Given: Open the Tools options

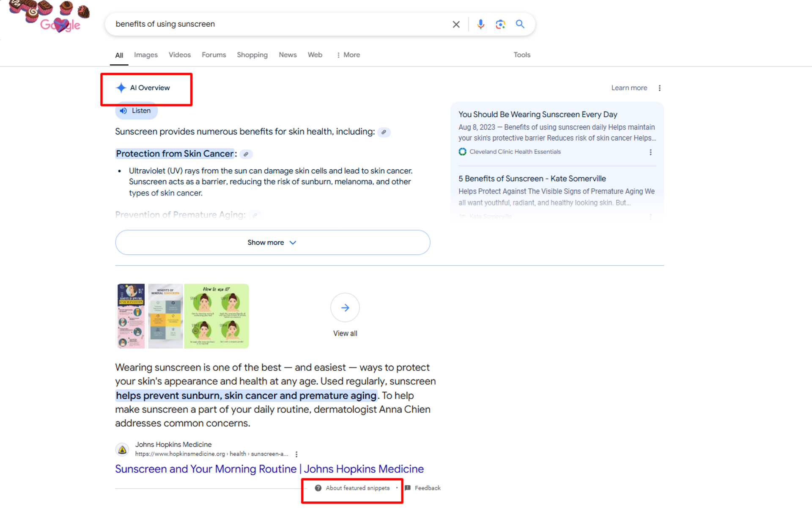Looking at the screenshot, I should coord(522,55).
